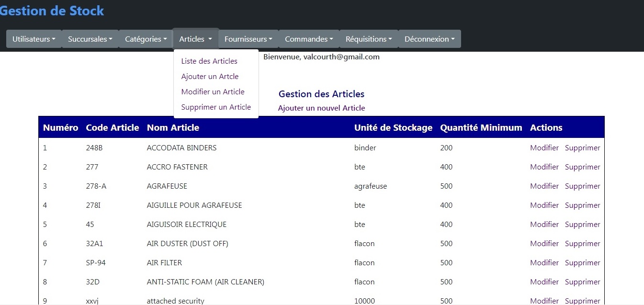Open the Catégories dropdown menu
The image size is (644, 305).
tap(146, 39)
